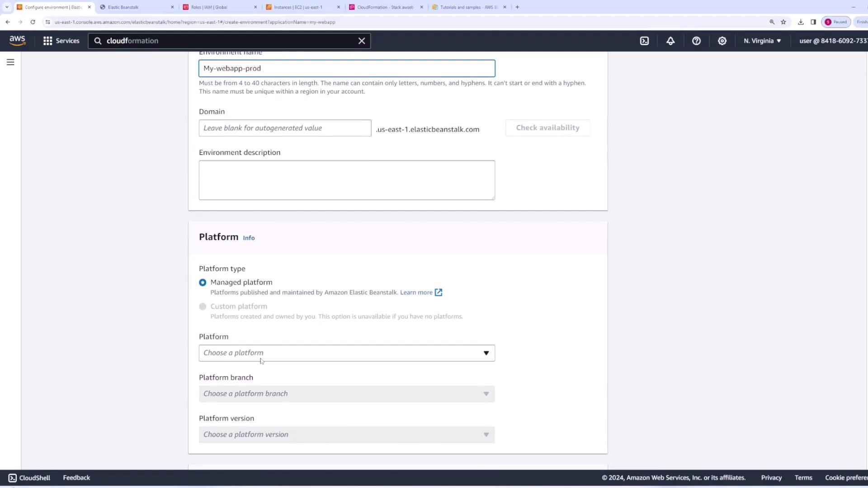Open the notifications bell

tap(670, 41)
